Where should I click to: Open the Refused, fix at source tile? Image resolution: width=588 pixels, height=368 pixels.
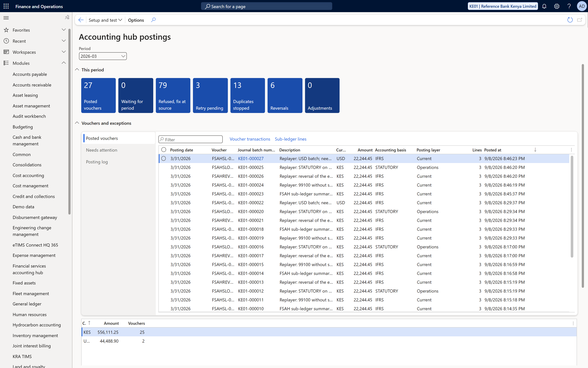coord(173,95)
